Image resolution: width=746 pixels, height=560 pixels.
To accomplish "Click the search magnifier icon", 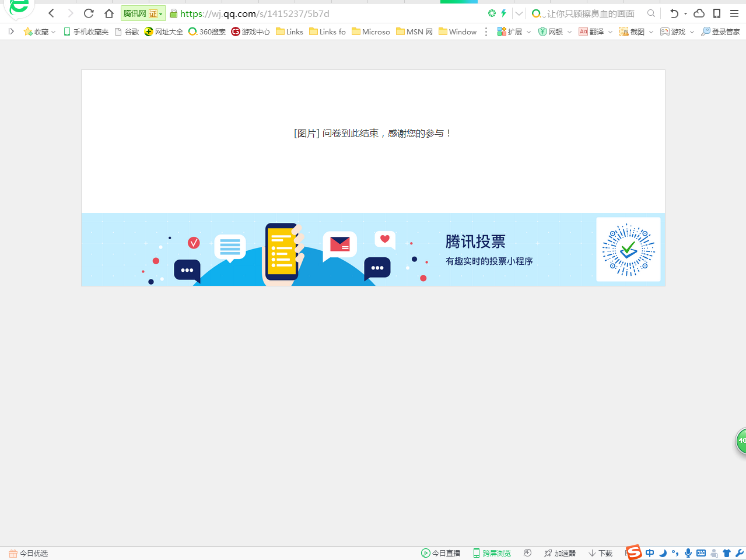I will (651, 13).
